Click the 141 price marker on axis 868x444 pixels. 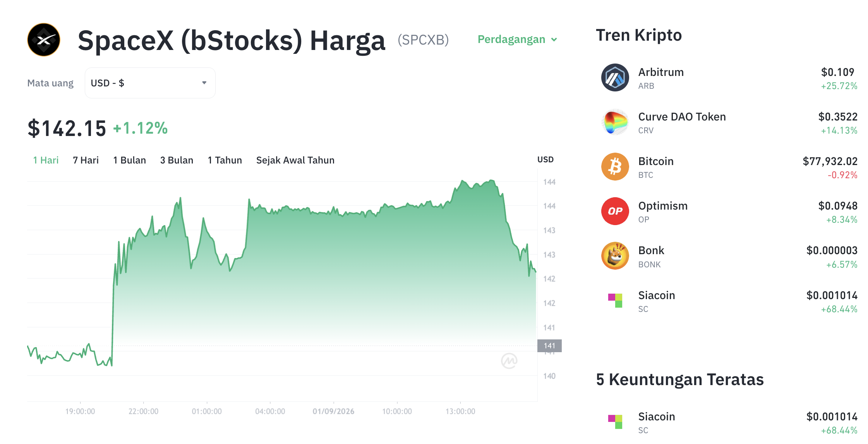click(549, 346)
